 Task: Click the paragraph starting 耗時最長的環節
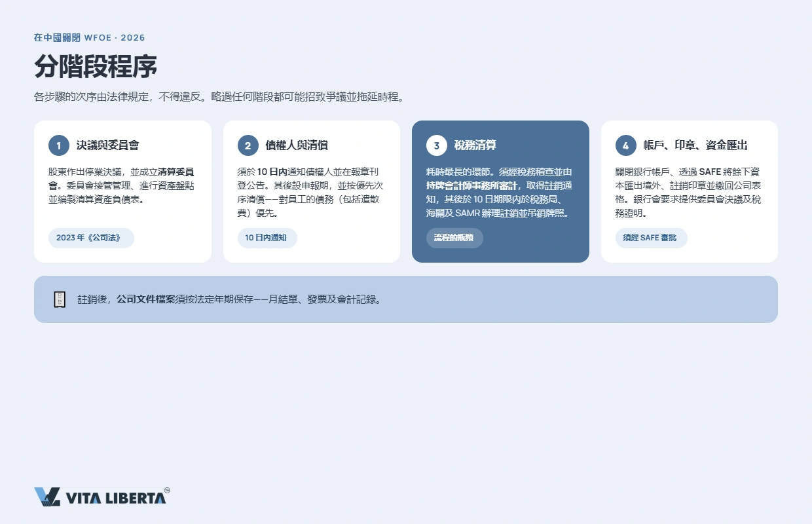(x=500, y=193)
